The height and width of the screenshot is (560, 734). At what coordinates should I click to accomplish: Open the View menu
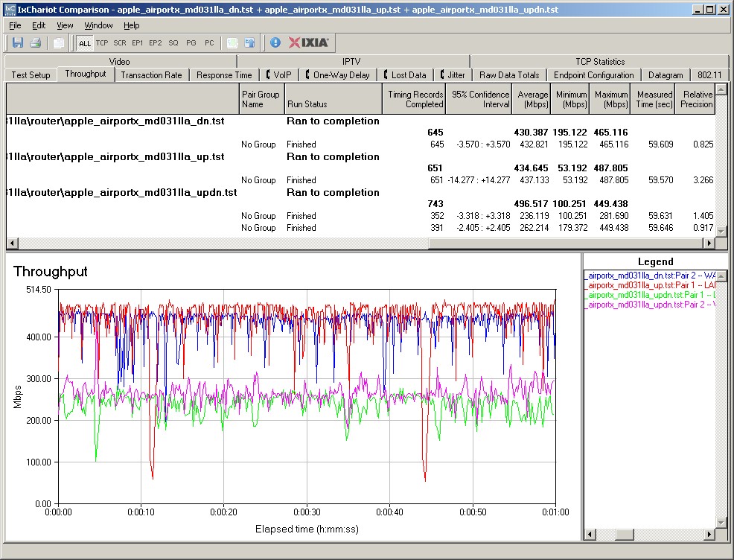(65, 25)
